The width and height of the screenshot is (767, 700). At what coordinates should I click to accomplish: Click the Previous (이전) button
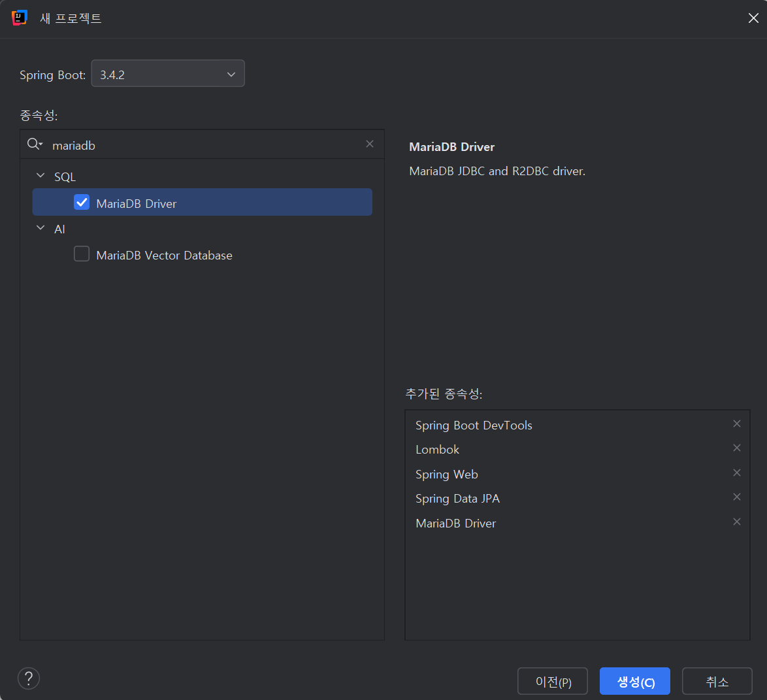click(x=553, y=681)
